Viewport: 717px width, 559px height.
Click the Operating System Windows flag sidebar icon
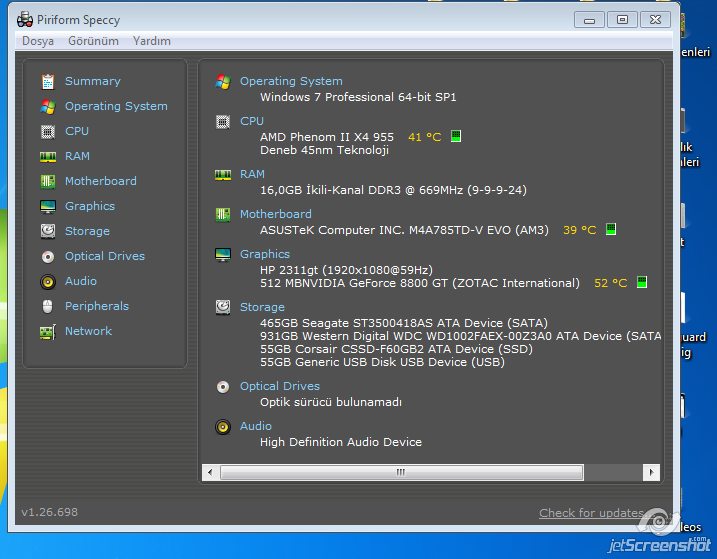coord(48,107)
